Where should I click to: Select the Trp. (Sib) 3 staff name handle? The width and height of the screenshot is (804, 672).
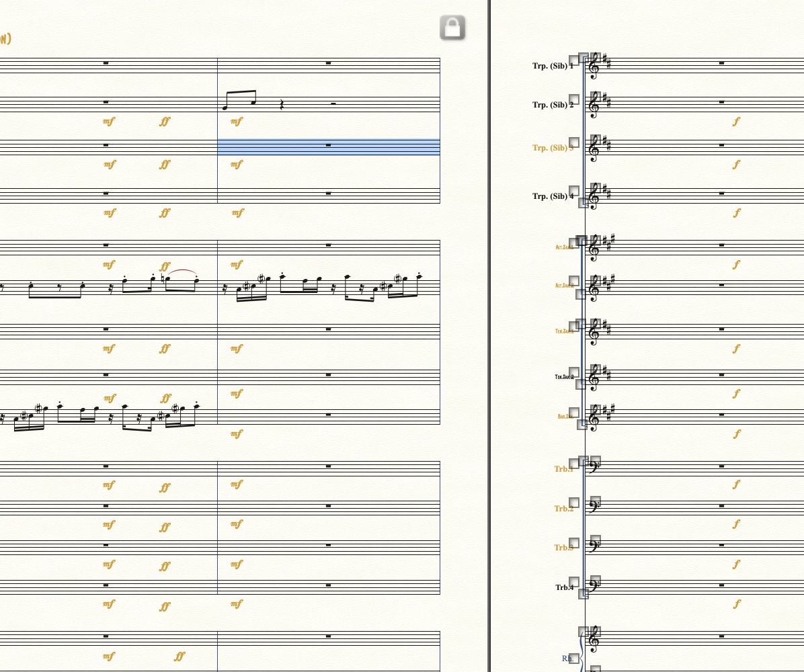574,142
